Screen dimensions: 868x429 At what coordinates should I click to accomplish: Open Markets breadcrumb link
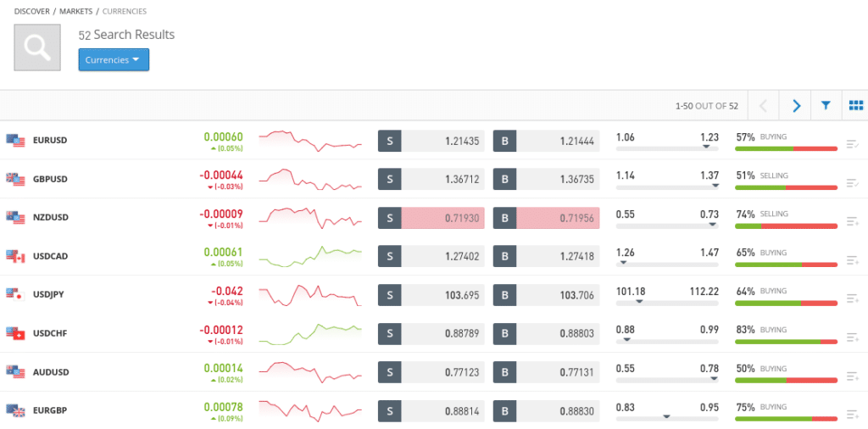pos(75,11)
